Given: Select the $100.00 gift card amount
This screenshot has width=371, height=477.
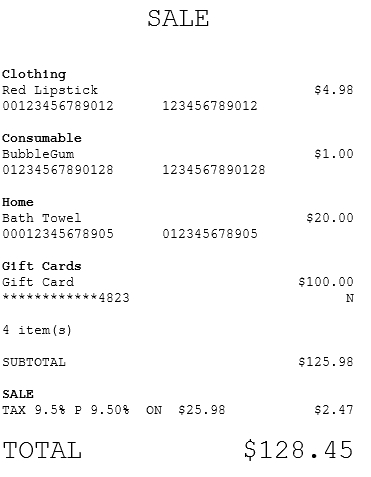Looking at the screenshot, I should click(326, 282).
